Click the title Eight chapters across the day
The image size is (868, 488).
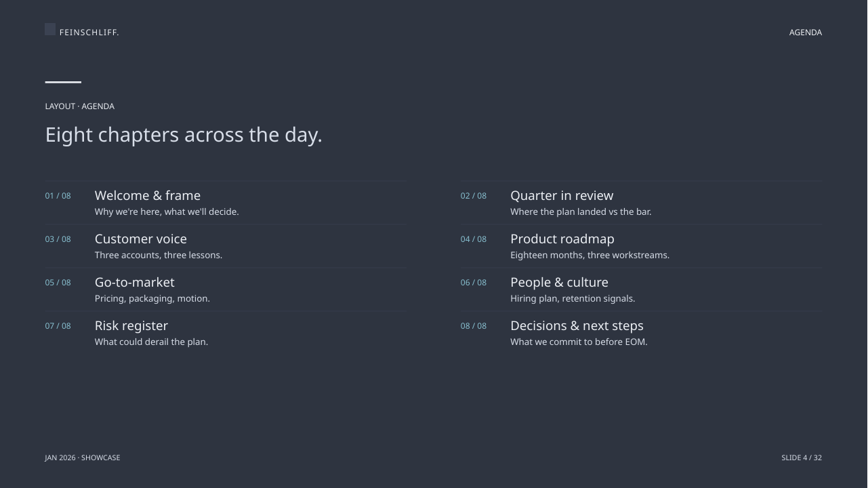tap(184, 135)
